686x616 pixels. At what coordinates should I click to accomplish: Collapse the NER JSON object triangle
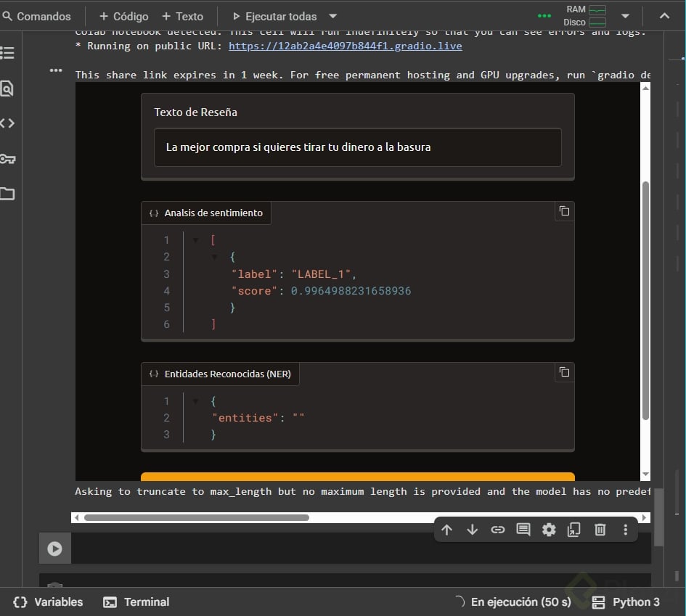(x=196, y=401)
